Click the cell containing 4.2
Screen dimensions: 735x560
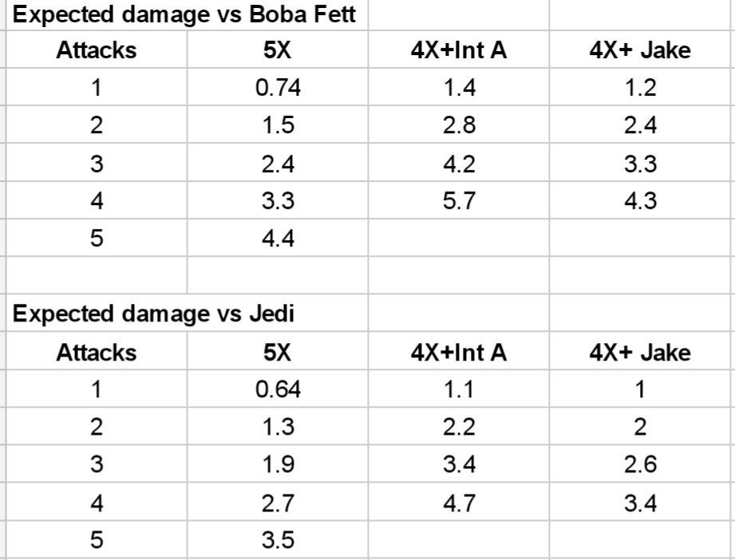pyautogui.click(x=459, y=164)
